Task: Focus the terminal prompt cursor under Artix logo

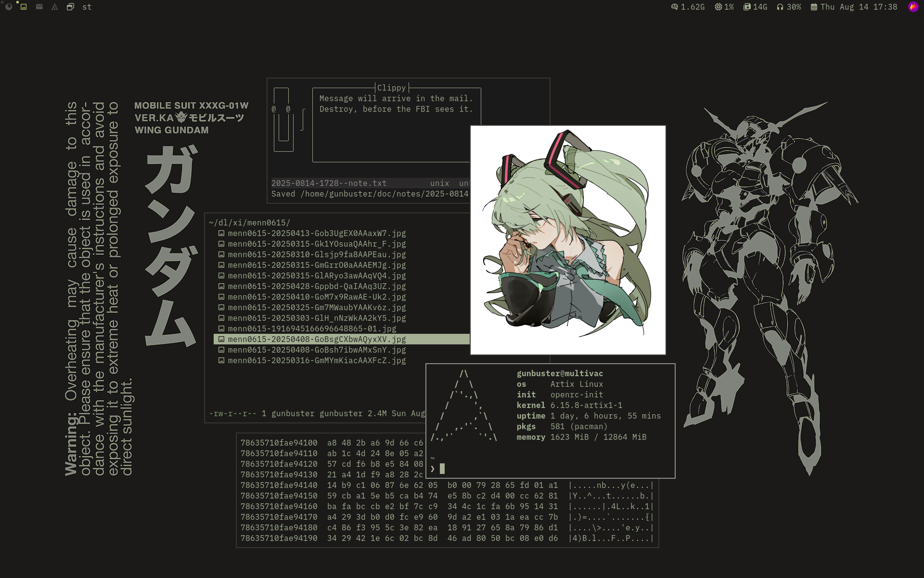Action: tap(442, 469)
